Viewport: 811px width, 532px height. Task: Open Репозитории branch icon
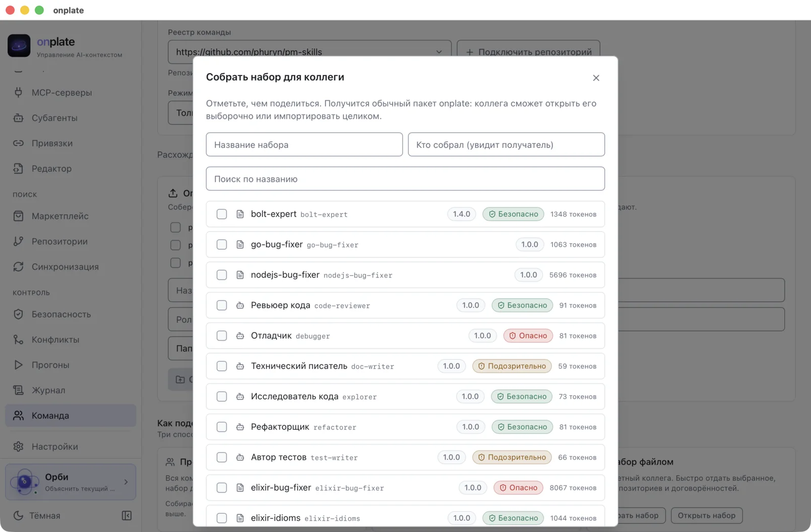tap(18, 242)
